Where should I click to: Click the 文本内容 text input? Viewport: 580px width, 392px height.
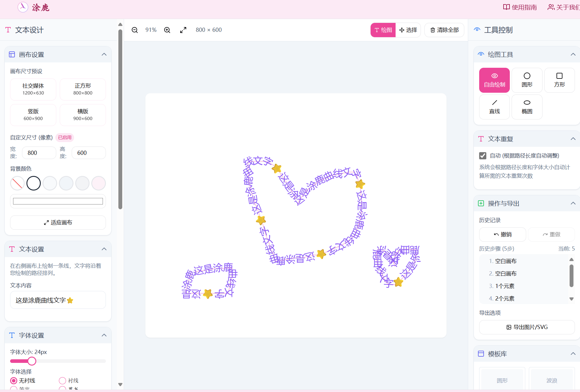[x=58, y=300]
